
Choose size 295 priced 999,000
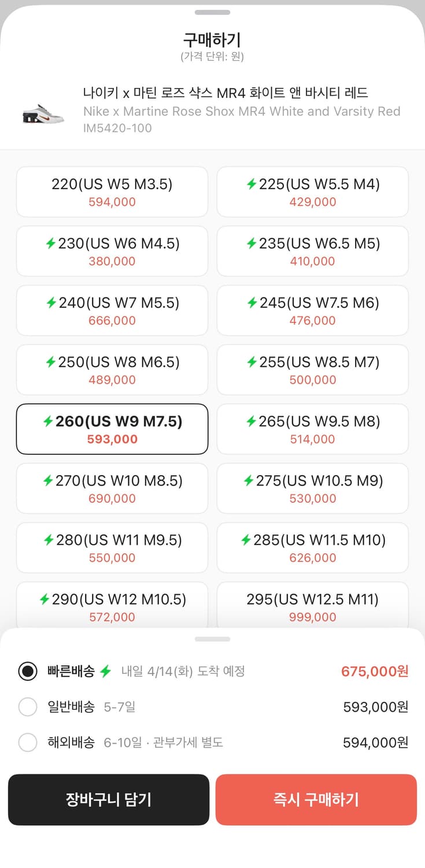click(x=312, y=606)
